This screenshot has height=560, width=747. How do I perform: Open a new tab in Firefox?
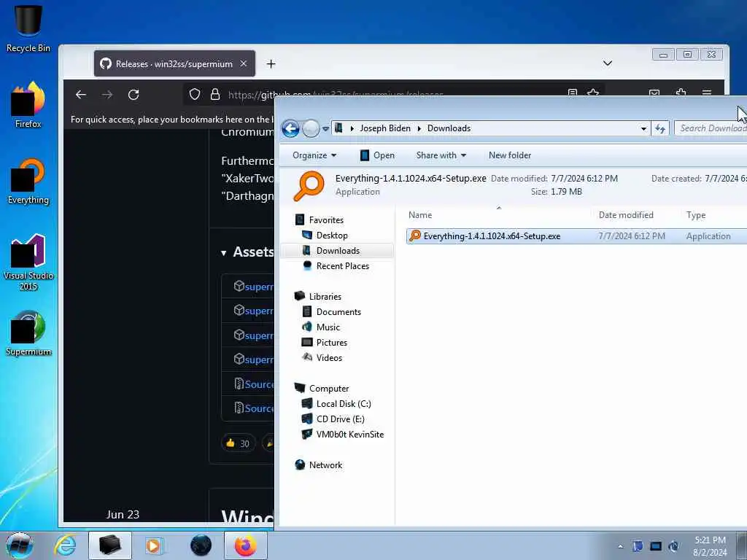(271, 64)
